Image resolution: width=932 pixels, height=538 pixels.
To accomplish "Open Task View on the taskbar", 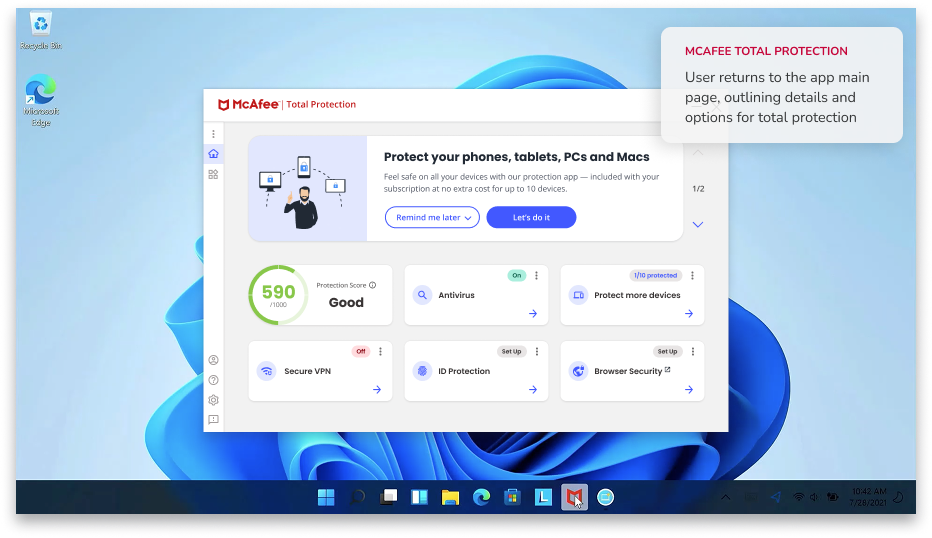I will (389, 497).
